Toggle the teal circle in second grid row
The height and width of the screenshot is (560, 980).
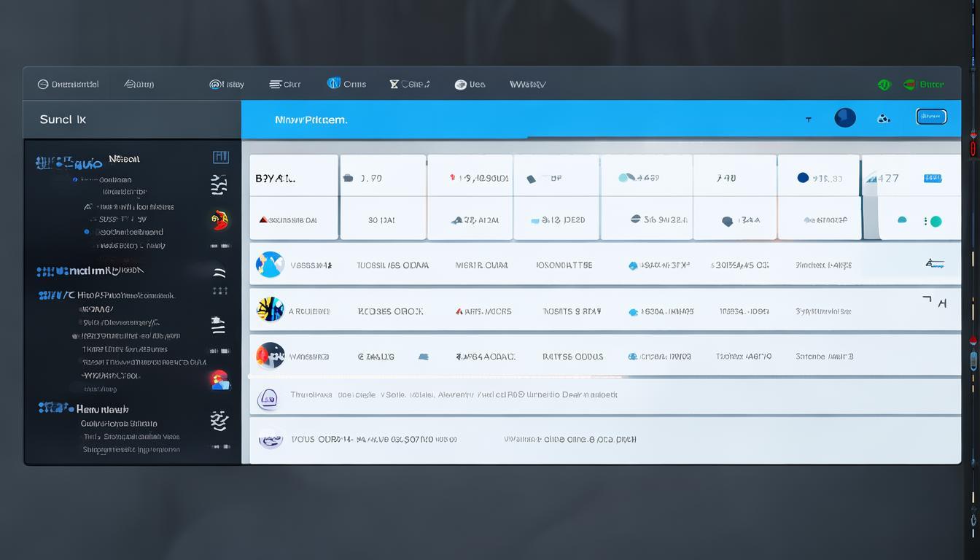click(936, 222)
